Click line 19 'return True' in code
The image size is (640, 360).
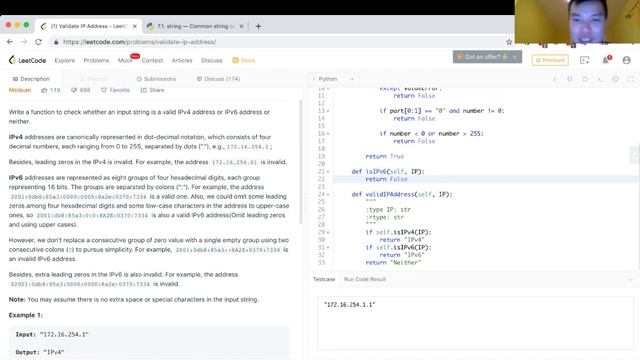point(384,156)
